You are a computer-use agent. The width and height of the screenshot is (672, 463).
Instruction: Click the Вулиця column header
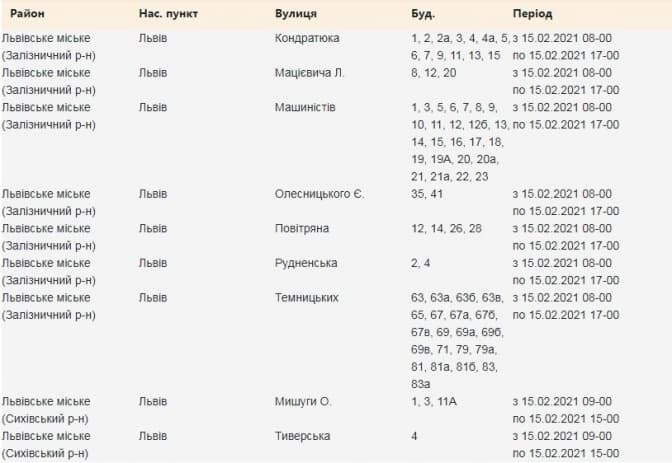tap(296, 15)
